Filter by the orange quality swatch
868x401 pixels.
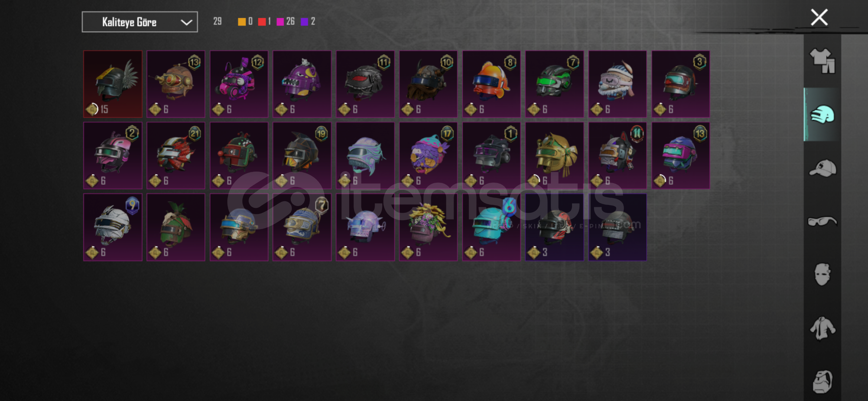tap(242, 22)
